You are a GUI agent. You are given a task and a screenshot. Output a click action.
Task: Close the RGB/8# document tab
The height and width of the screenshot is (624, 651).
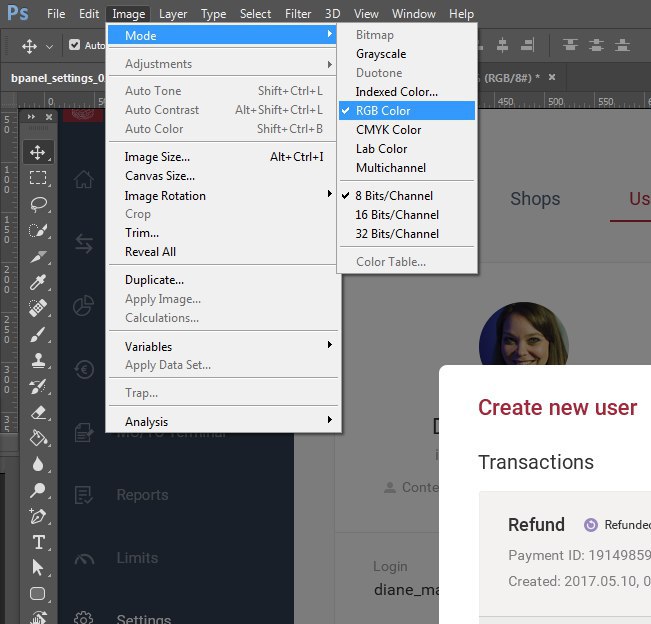click(552, 77)
